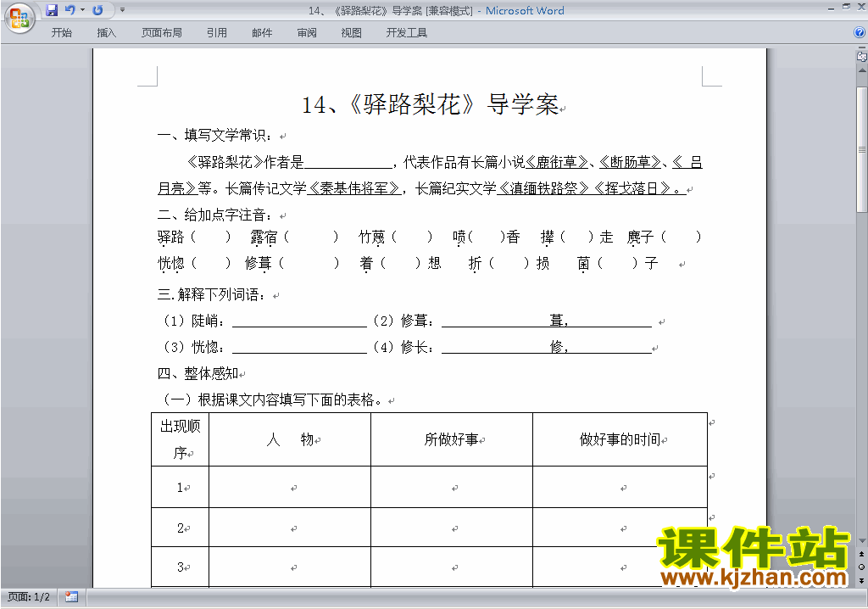Open the undo history dropdown arrow

pyautogui.click(x=82, y=10)
